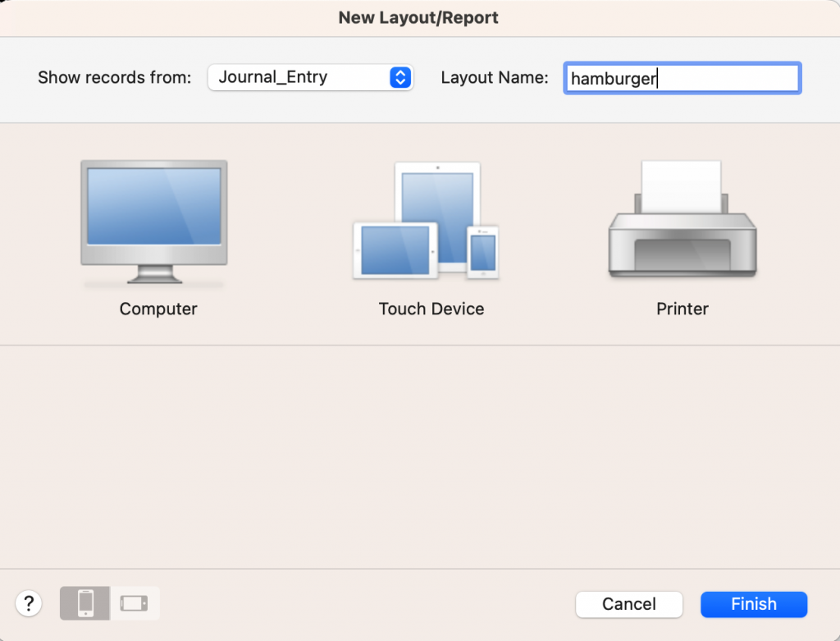Open the Show records from dropdown
The image size is (840, 641).
tap(310, 77)
